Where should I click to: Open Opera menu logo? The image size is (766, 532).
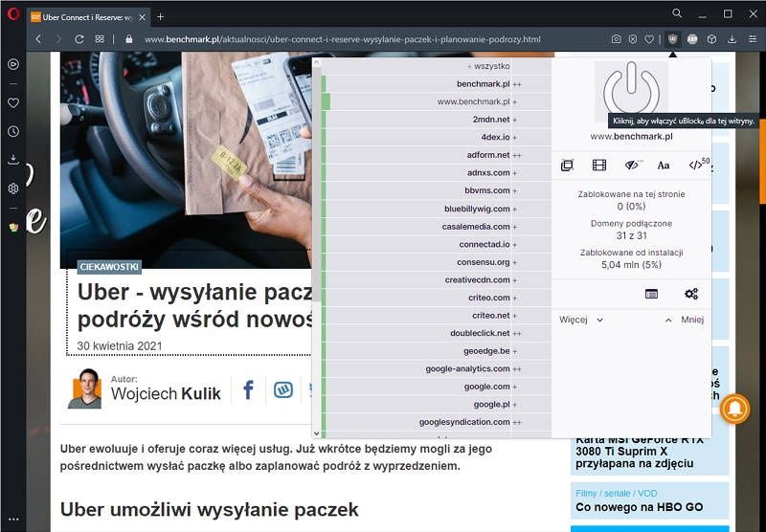pyautogui.click(x=13, y=14)
